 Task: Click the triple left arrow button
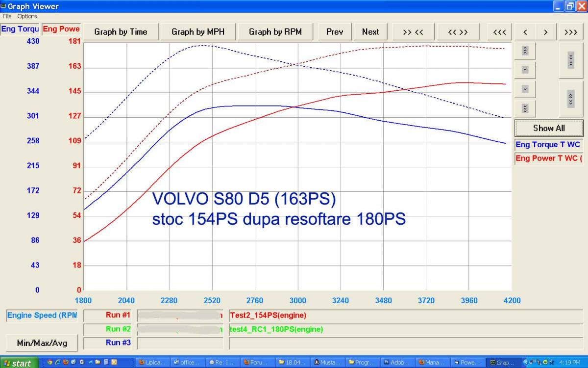(499, 32)
